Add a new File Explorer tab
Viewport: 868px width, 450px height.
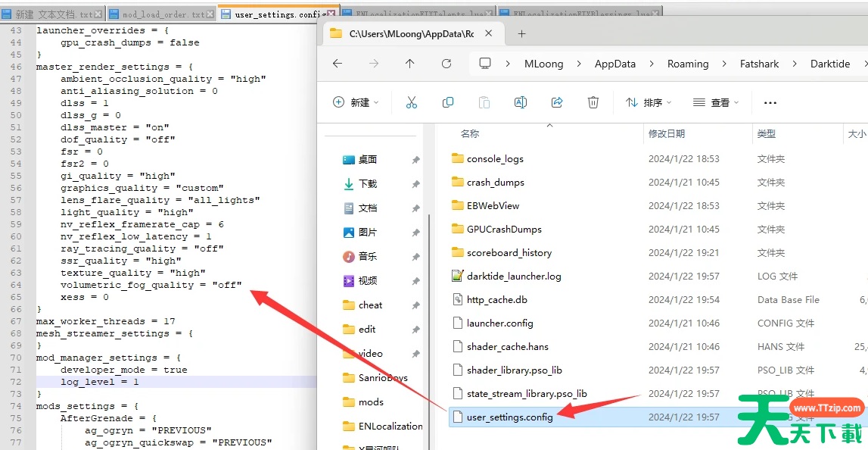[521, 34]
